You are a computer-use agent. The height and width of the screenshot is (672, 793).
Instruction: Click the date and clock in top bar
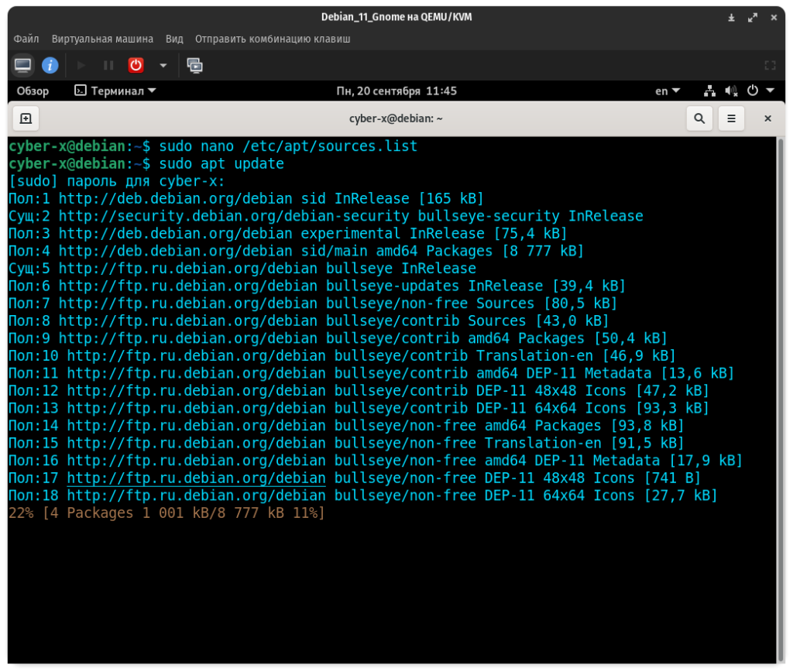click(396, 91)
